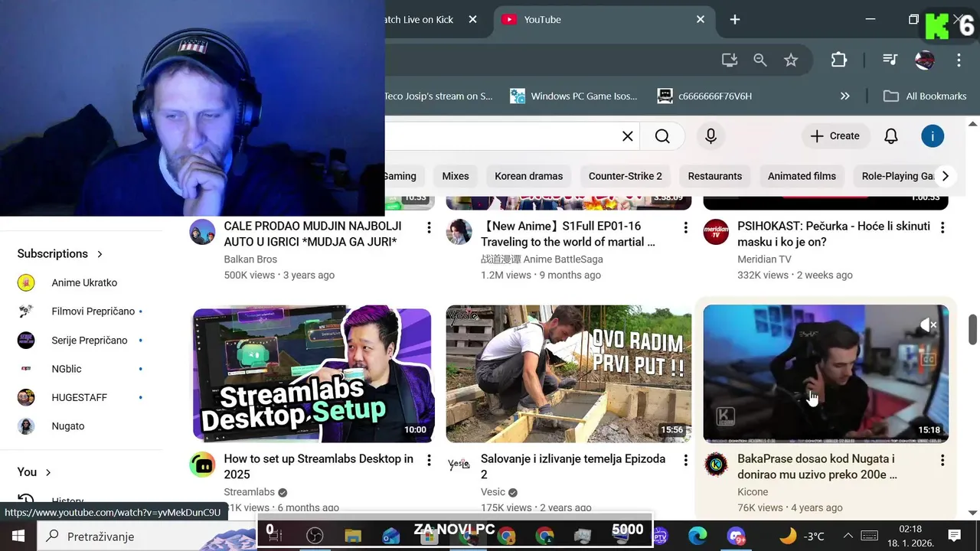Open Meridian TV channel avatar
Image resolution: width=980 pixels, height=551 pixels.
coord(716,231)
